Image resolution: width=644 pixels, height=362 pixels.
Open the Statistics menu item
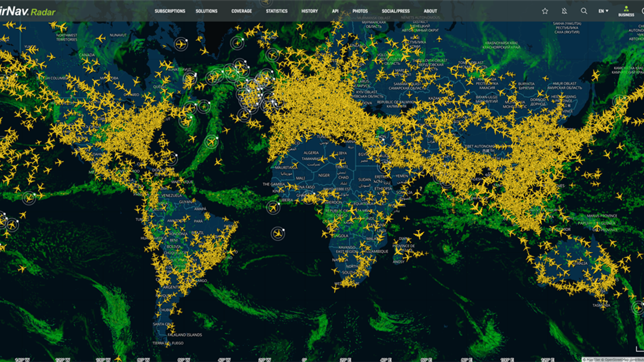[277, 11]
